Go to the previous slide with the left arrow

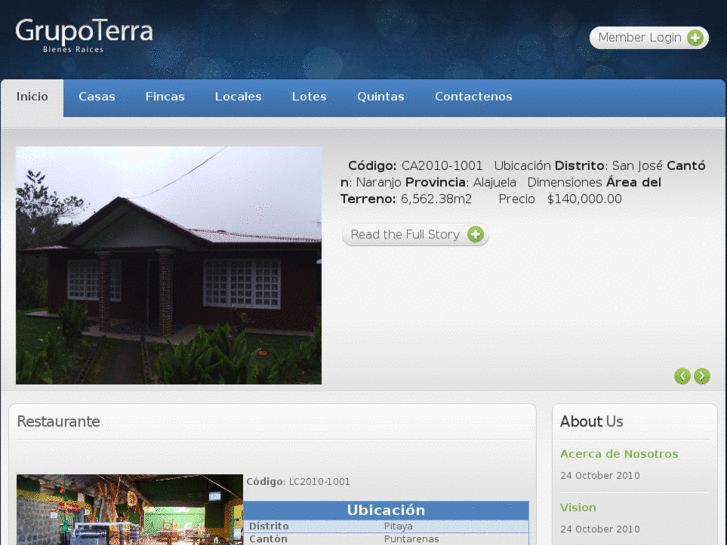pos(682,376)
